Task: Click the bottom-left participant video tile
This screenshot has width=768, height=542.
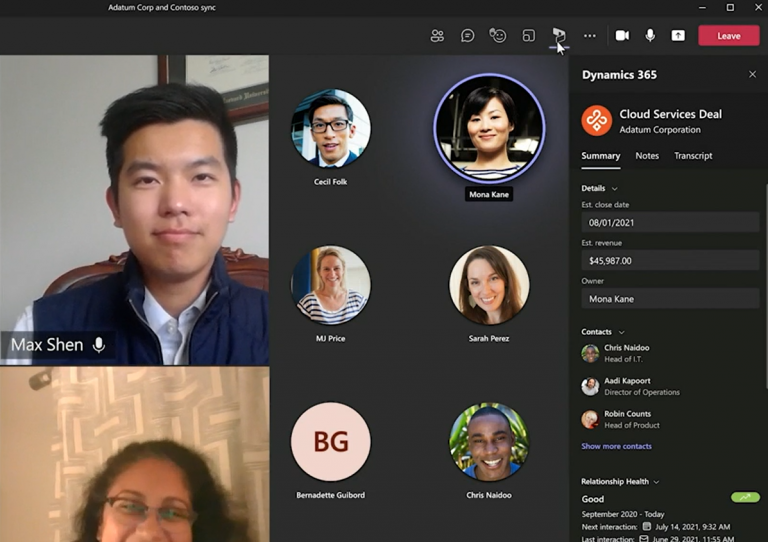Action: (134, 454)
